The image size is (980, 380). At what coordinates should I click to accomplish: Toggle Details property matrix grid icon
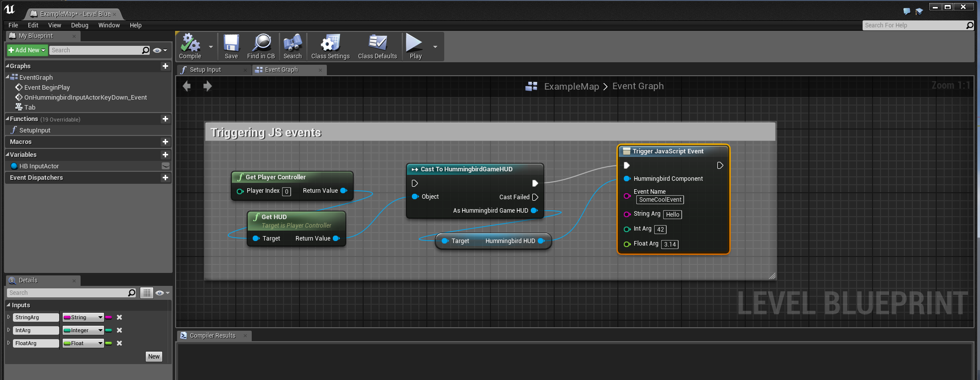point(147,293)
